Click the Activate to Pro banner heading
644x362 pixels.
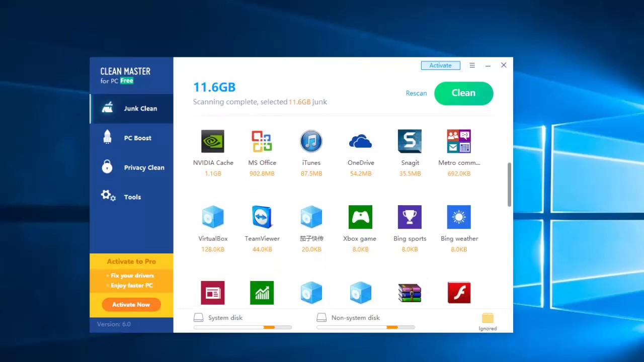(x=131, y=261)
